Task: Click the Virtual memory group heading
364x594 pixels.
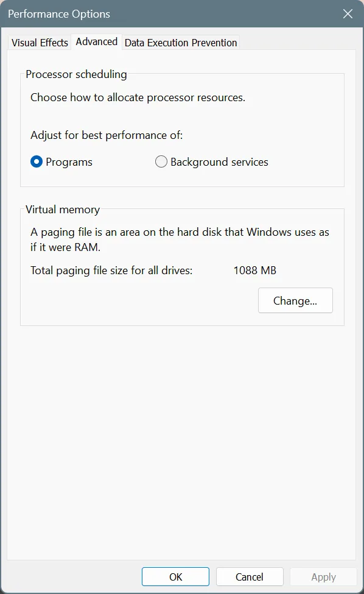Action: [63, 210]
